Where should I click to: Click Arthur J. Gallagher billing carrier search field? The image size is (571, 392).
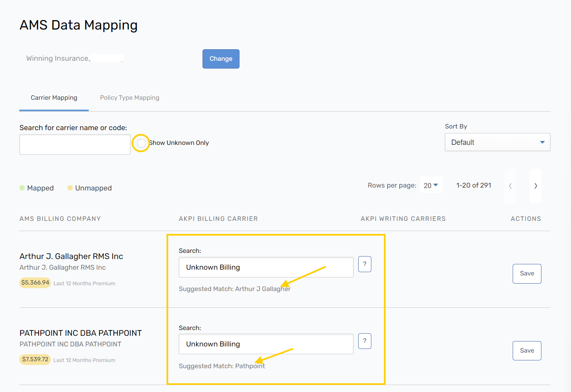pos(266,267)
